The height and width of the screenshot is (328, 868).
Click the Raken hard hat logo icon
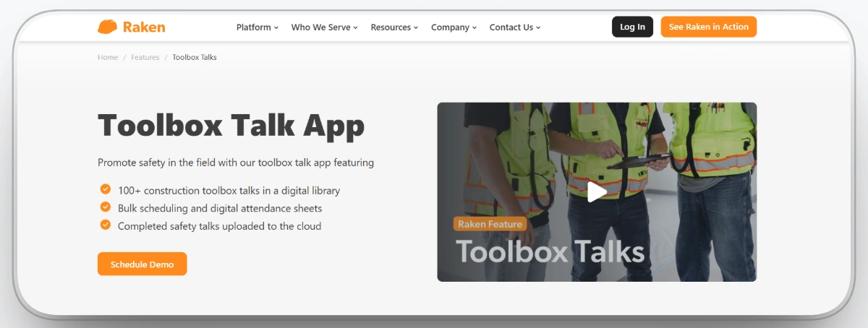point(107,27)
